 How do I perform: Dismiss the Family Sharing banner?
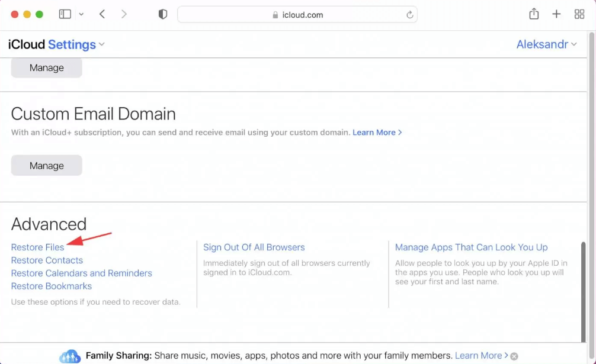coord(514,356)
